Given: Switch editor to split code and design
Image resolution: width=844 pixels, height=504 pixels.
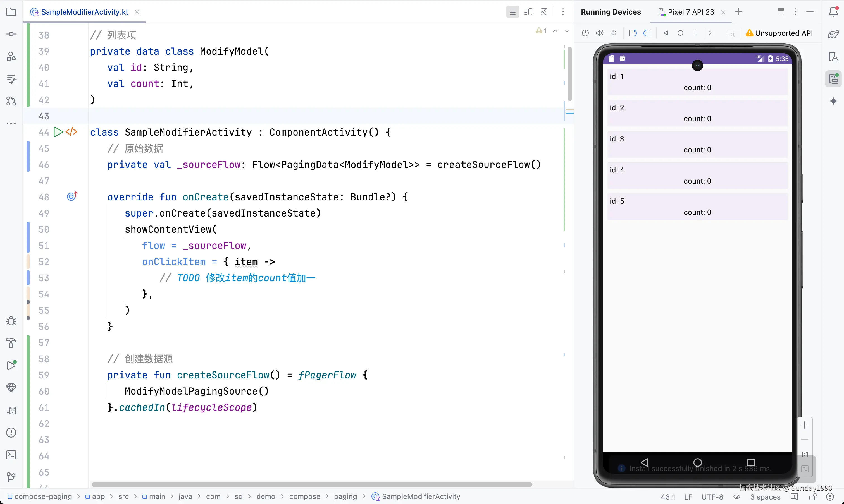Looking at the screenshot, I should [528, 12].
